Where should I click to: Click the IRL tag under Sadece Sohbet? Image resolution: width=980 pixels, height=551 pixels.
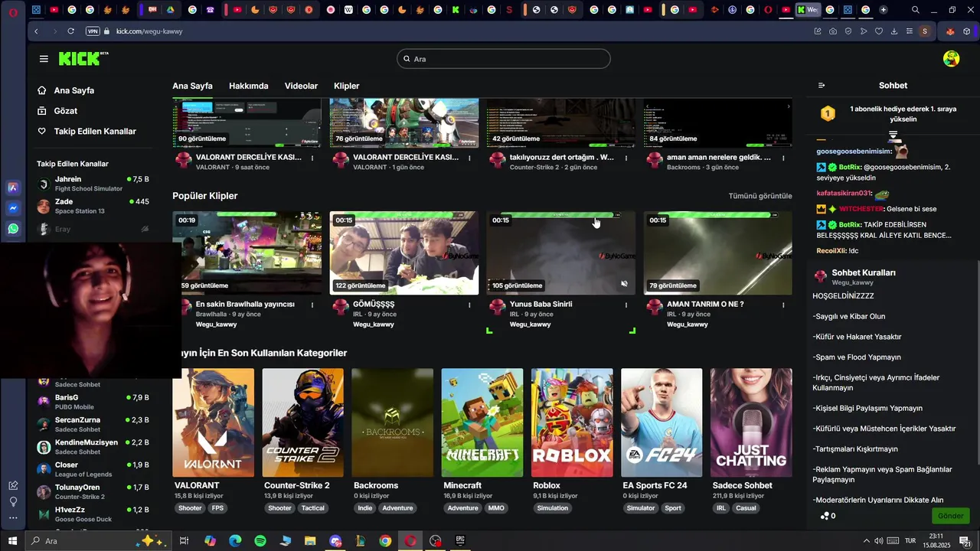tap(720, 508)
